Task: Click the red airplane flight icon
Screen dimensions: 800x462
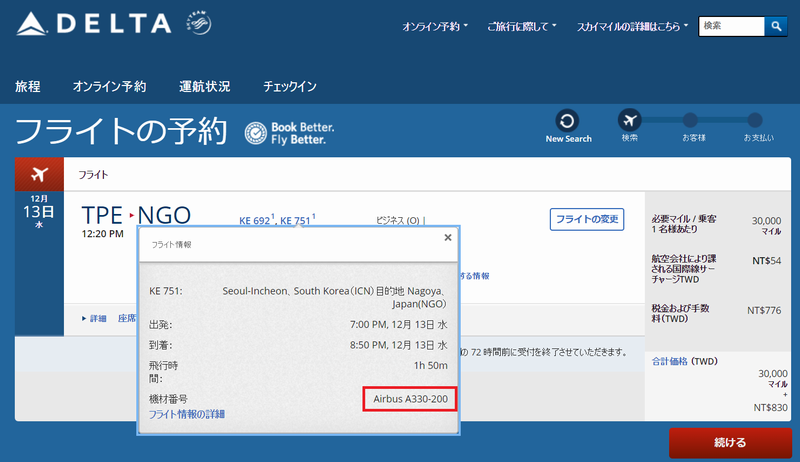Action: pos(39,174)
